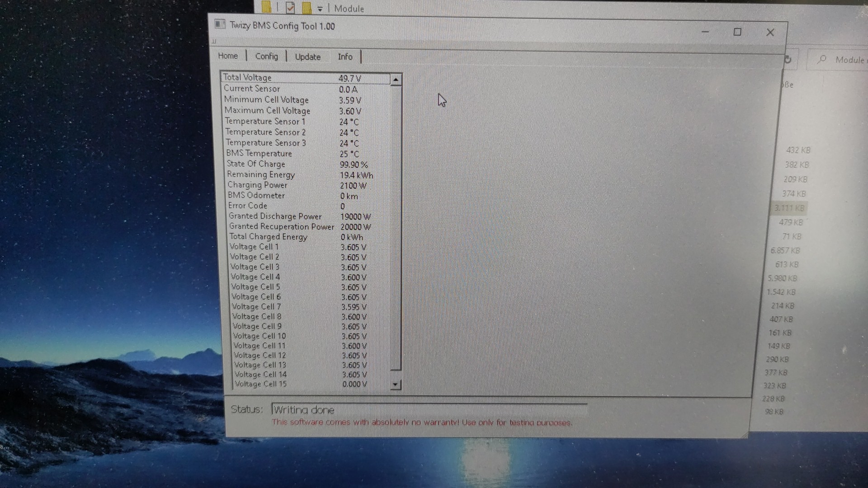
Task: Click the properties checkmark icon in Explorer toolbar
Action: [290, 8]
